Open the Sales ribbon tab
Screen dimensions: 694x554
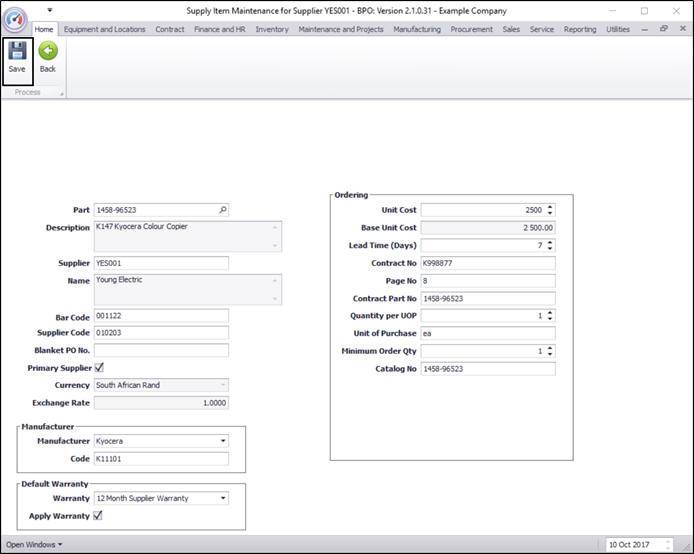pyautogui.click(x=511, y=29)
